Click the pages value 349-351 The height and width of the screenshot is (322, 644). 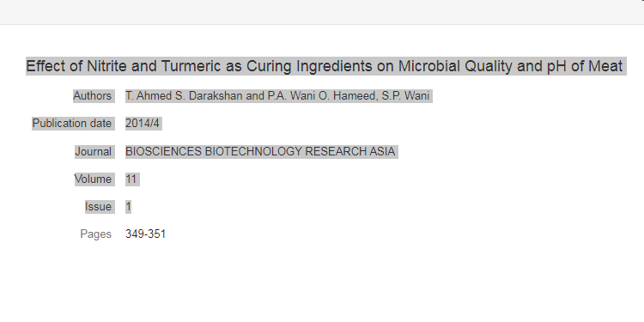[x=145, y=234]
